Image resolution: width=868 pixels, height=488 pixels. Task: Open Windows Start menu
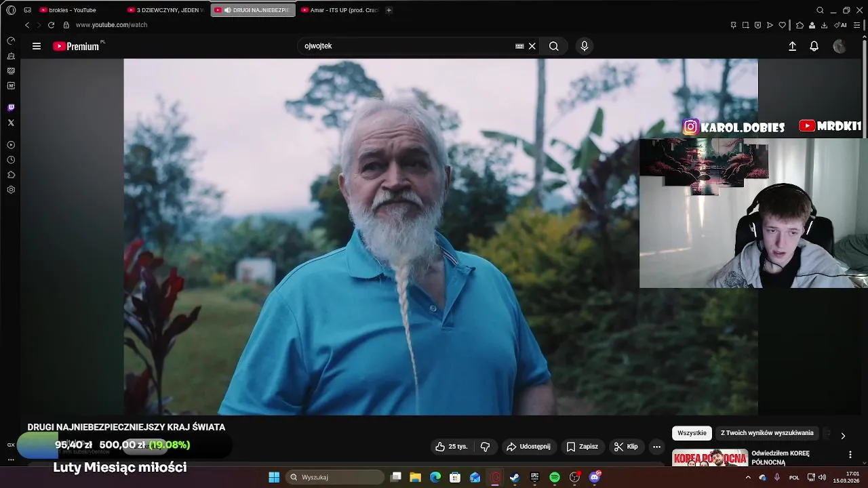coord(274,477)
